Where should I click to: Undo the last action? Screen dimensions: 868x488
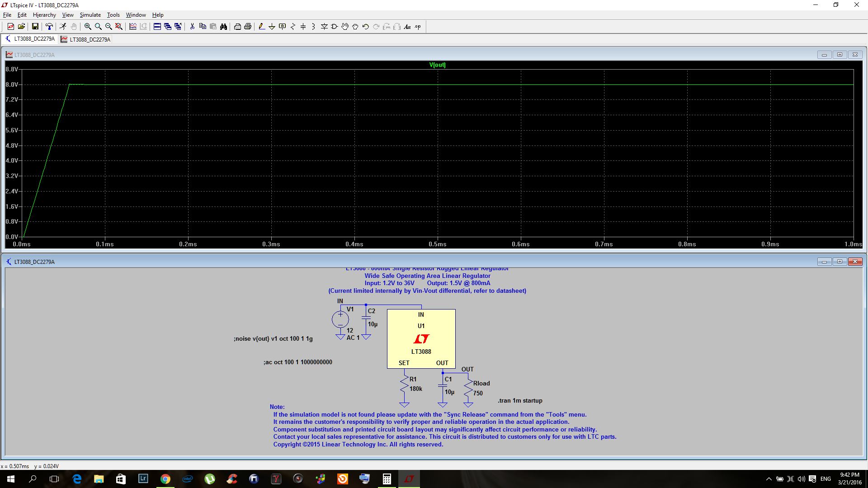366,27
